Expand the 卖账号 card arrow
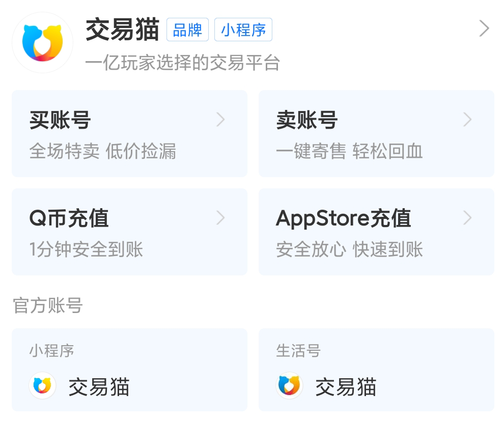Image resolution: width=504 pixels, height=422 pixels. click(467, 120)
